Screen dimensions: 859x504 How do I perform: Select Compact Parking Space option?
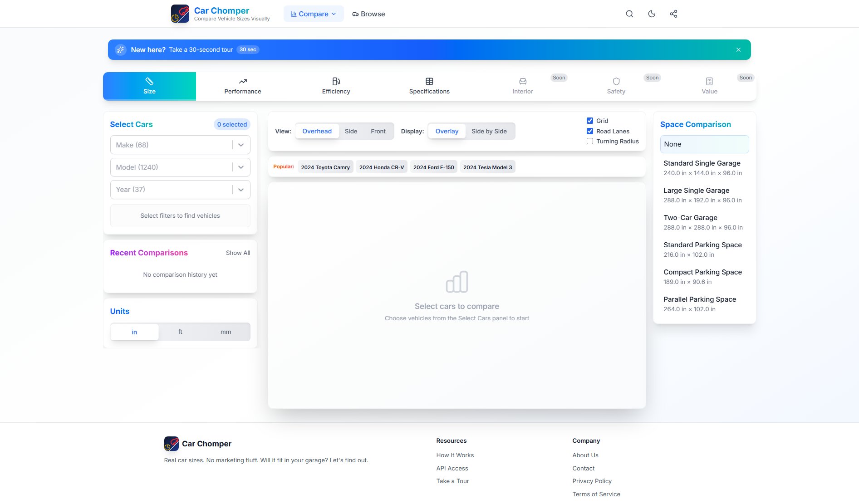tap(704, 277)
